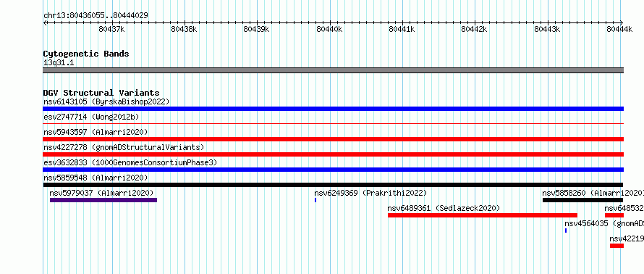This screenshot has height=274, width=644.
Task: Select the small blue nsv6249369 marker
Action: tap(315, 200)
